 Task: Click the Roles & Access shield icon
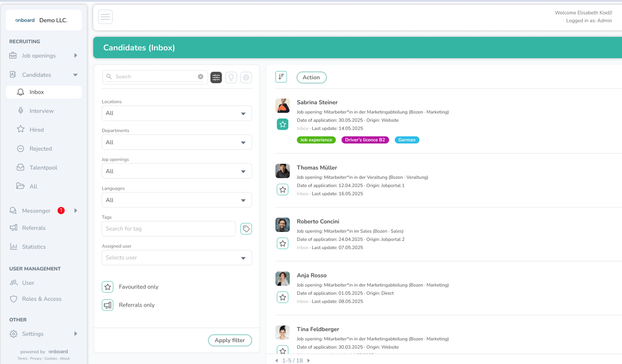coord(14,299)
